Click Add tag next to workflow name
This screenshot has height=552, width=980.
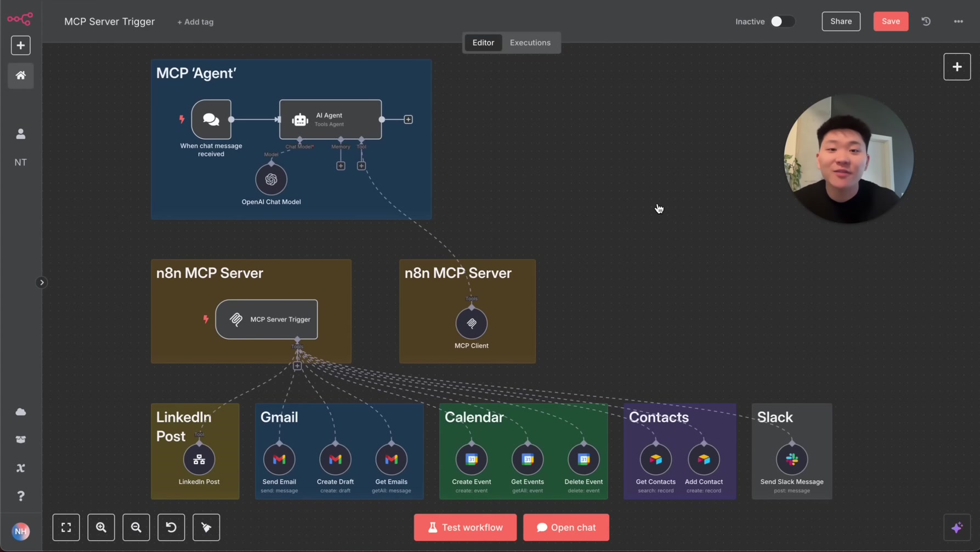click(195, 22)
